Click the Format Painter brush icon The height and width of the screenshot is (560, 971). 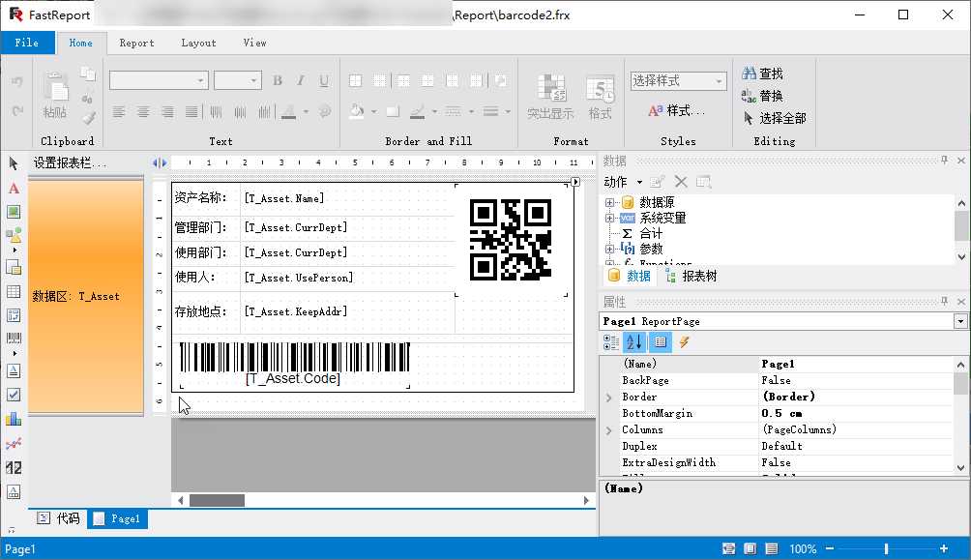[x=88, y=117]
